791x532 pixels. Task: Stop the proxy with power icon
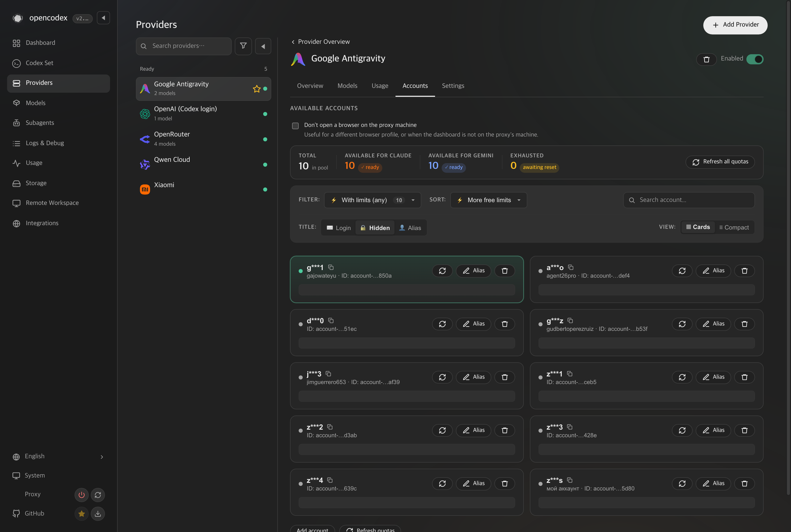81,495
